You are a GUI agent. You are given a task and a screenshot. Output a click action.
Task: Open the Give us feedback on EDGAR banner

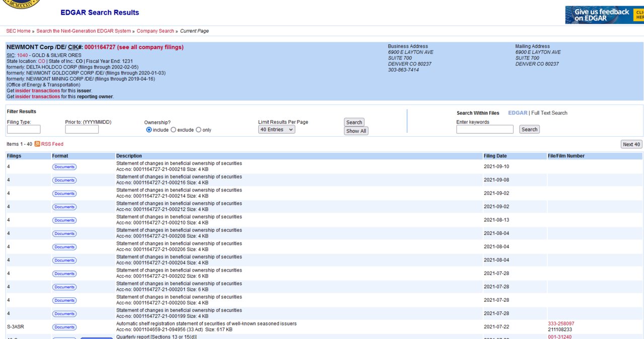pos(604,15)
